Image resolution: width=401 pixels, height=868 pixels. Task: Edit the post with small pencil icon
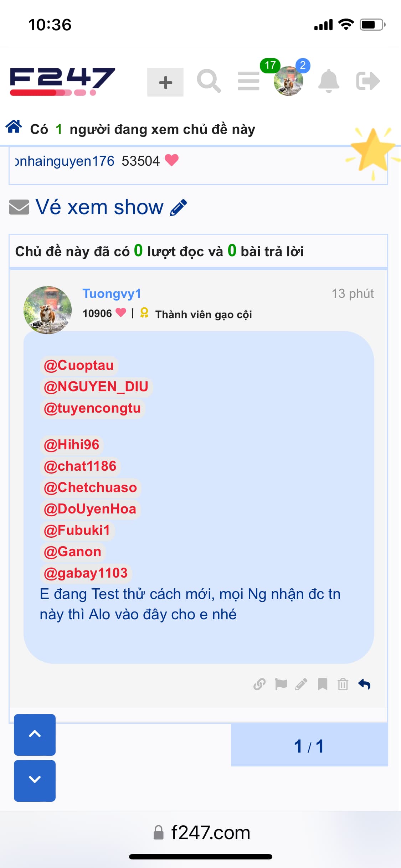tap(301, 684)
